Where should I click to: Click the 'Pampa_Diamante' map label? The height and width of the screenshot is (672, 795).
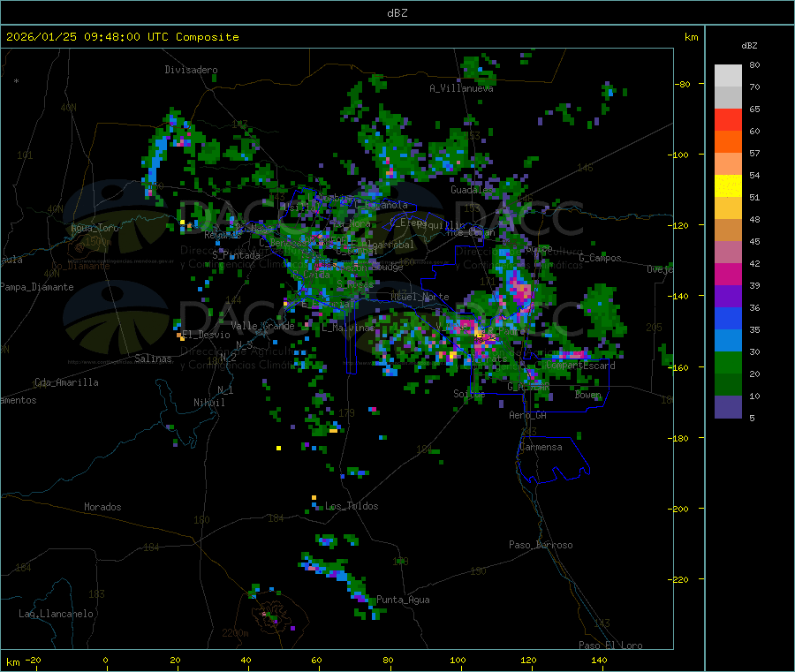point(37,287)
